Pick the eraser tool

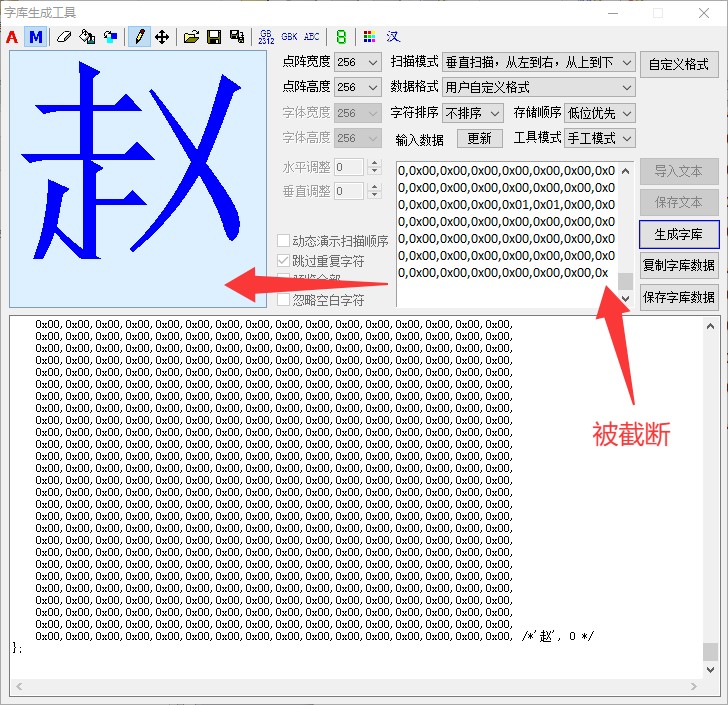click(64, 37)
